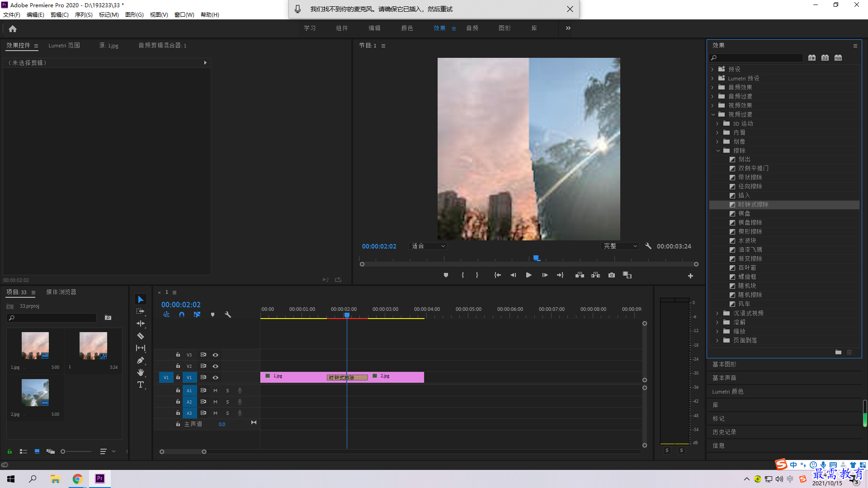The width and height of the screenshot is (868, 488).
Task: Open the 文件(F) menu
Action: 12,15
